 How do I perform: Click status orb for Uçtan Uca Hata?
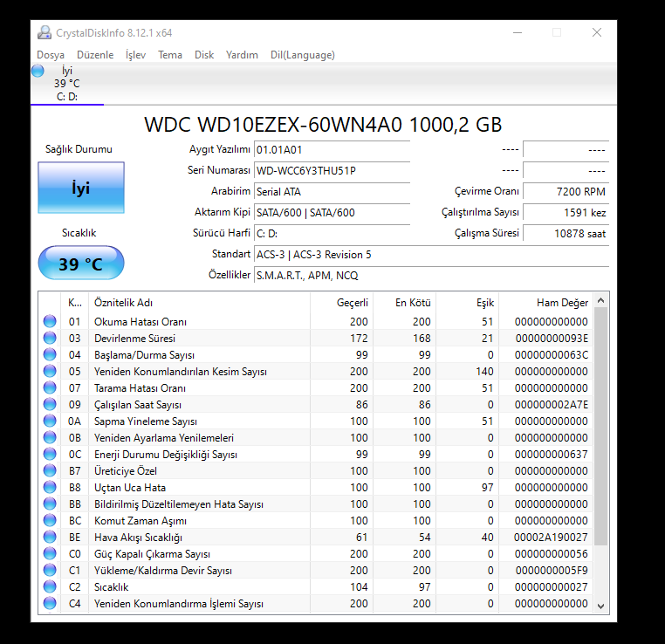(x=50, y=487)
